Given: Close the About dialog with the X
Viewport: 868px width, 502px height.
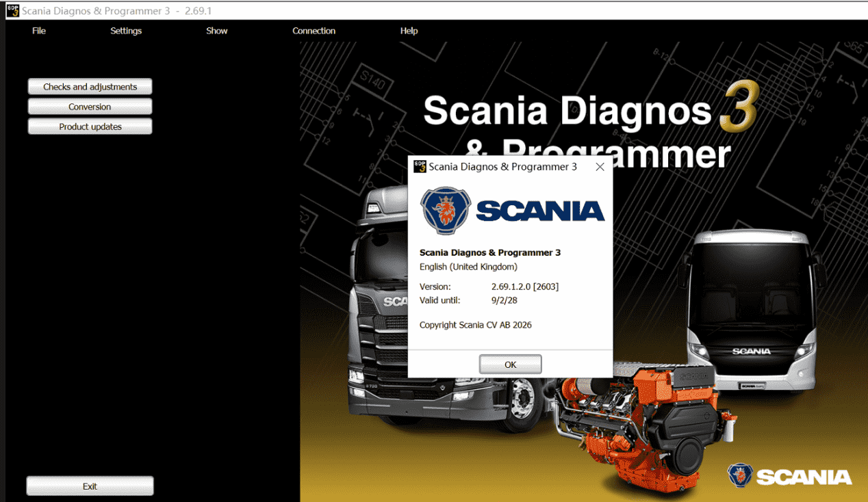Looking at the screenshot, I should [600, 167].
